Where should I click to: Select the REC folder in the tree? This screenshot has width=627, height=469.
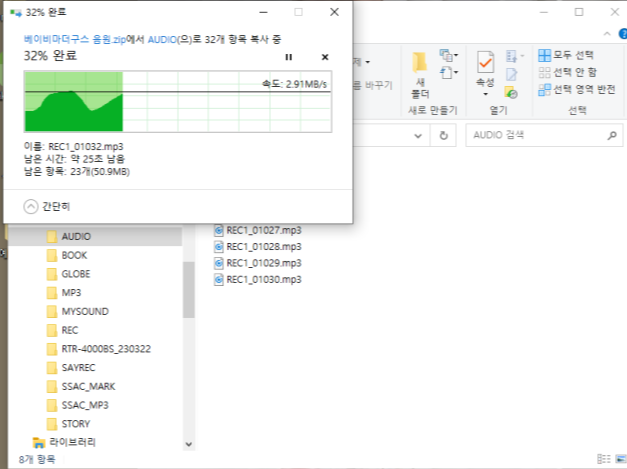[x=70, y=330]
